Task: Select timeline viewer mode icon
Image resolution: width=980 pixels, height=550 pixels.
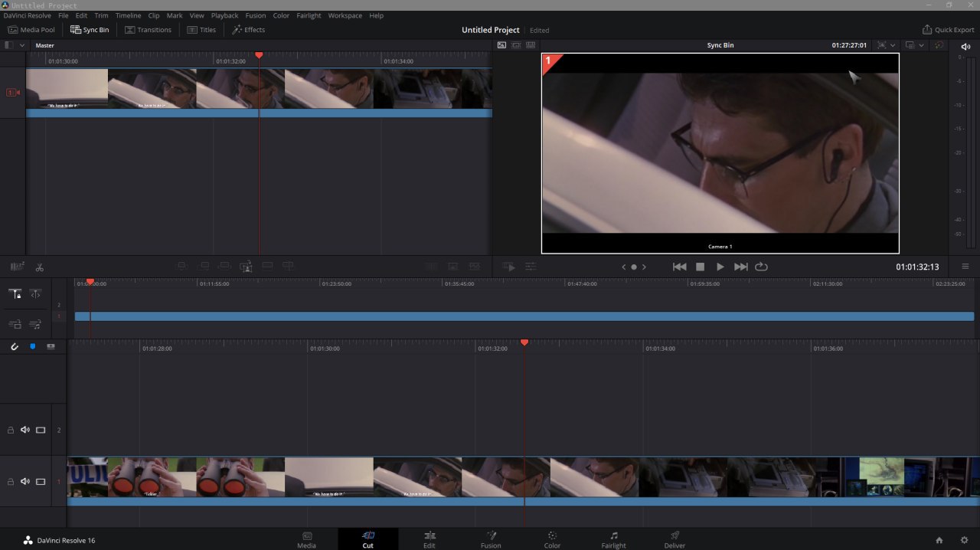Action: click(530, 45)
